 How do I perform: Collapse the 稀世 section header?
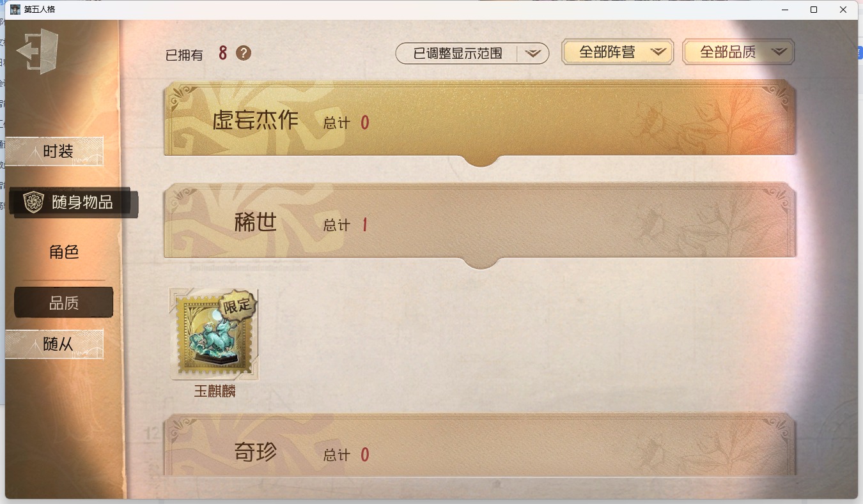480,222
